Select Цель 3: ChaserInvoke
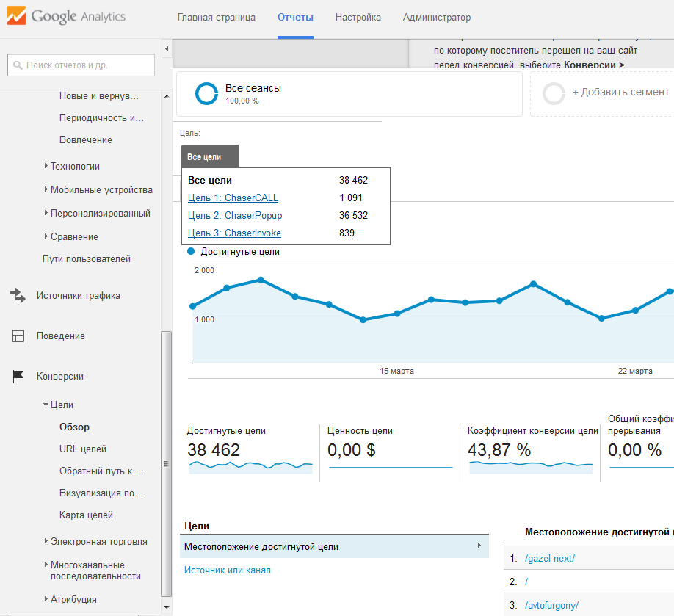The image size is (674, 616). coord(234,233)
